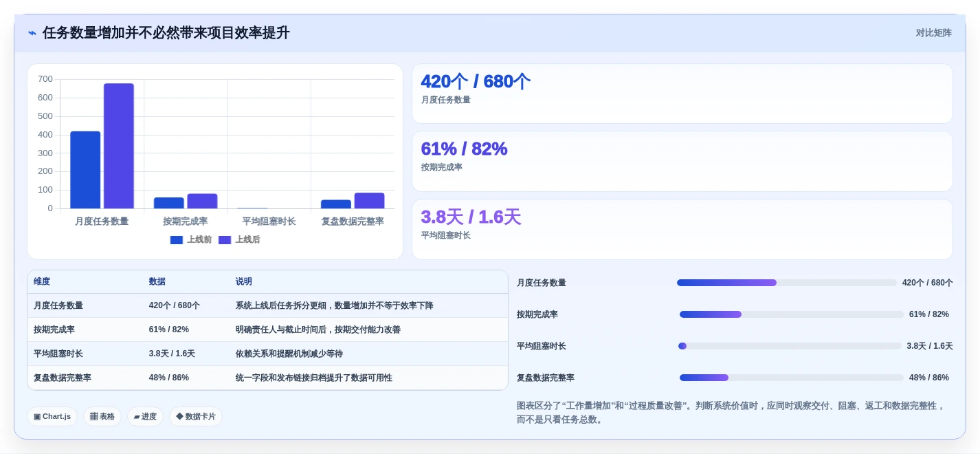Click chart axis label 复盘数据完整率
Screen dimensions: 980x454
click(x=353, y=221)
